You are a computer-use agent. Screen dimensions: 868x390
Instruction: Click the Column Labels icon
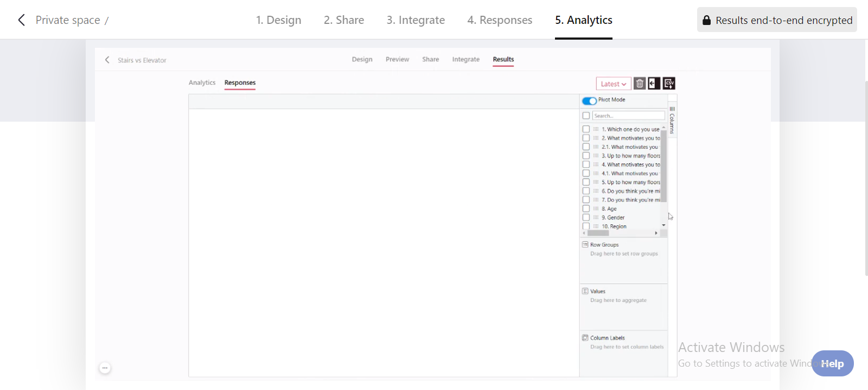585,338
